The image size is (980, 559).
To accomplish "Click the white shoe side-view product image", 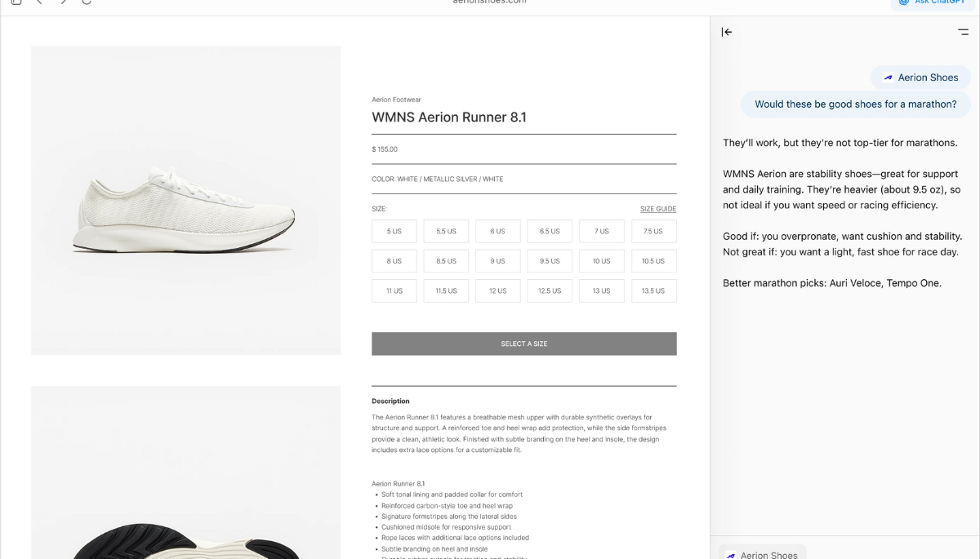I will pyautogui.click(x=186, y=201).
